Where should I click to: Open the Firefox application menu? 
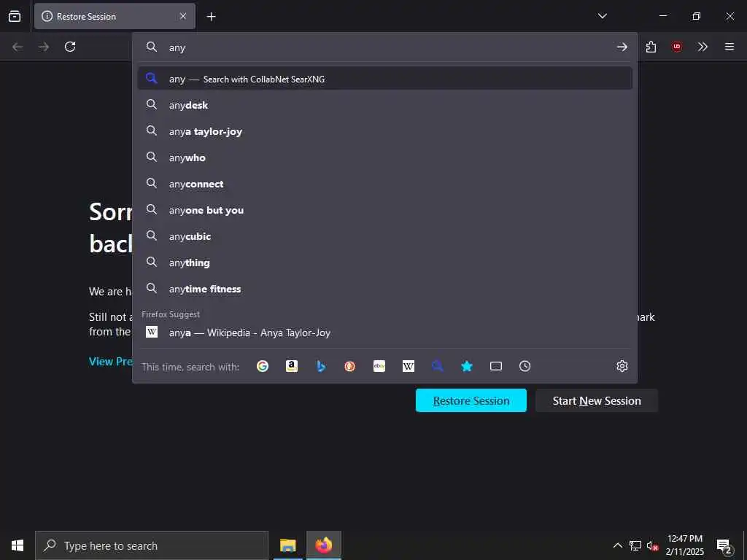pos(729,47)
